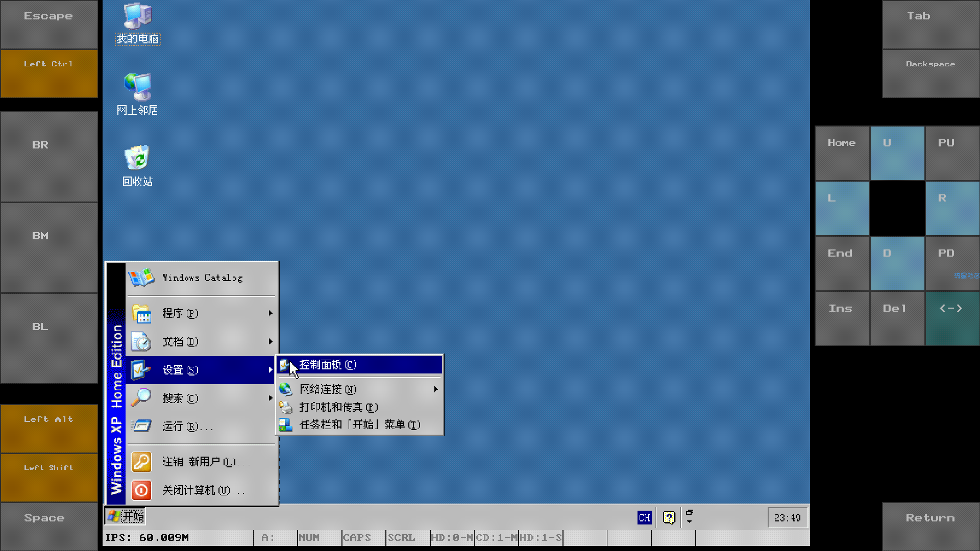The height and width of the screenshot is (551, 980).
Task: Click the 打印机和传真(P) printer icon
Action: [285, 407]
